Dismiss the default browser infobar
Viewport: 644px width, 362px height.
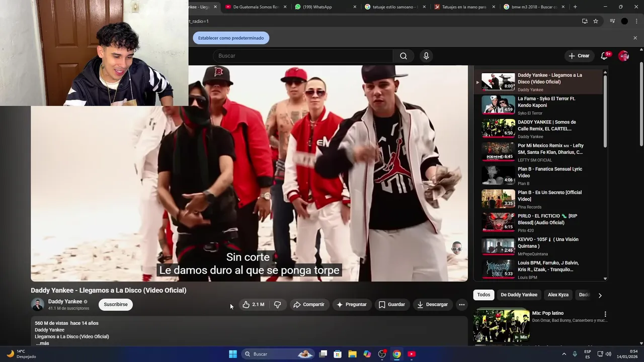point(635,38)
